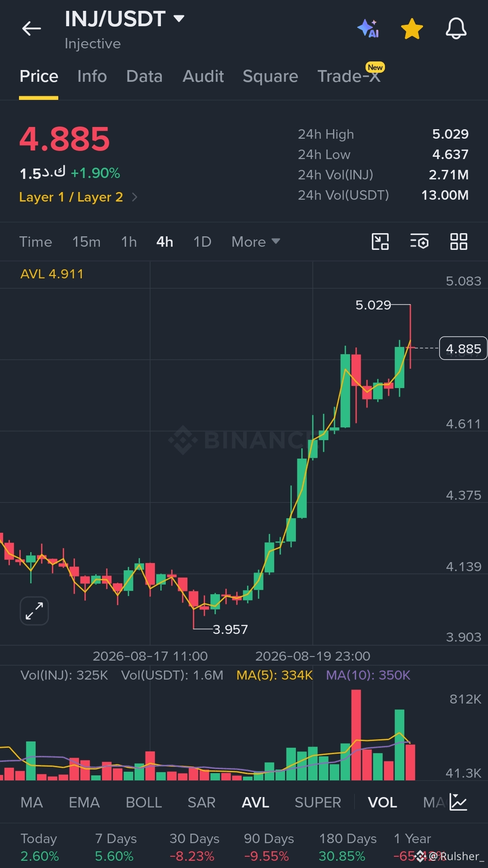Tap the current price label 4.885
The width and height of the screenshot is (488, 868).
(463, 348)
